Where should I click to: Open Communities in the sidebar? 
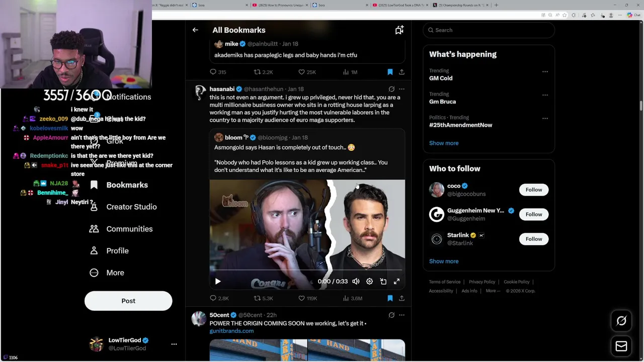(121, 229)
